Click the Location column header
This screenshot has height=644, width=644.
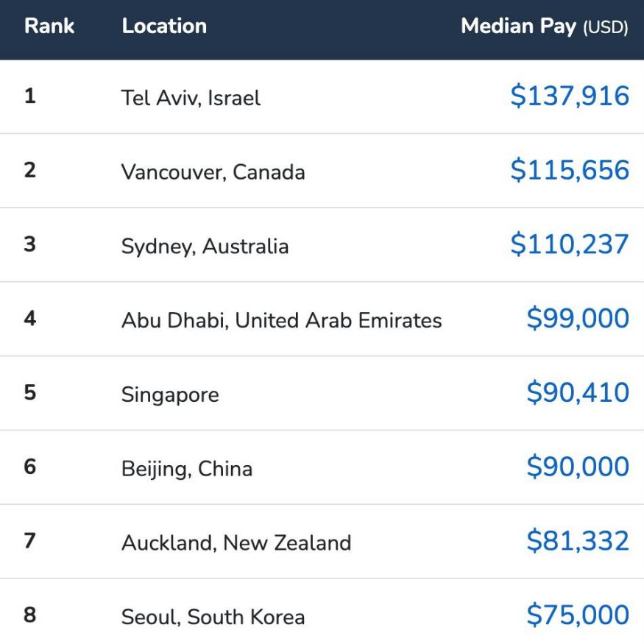click(x=164, y=26)
